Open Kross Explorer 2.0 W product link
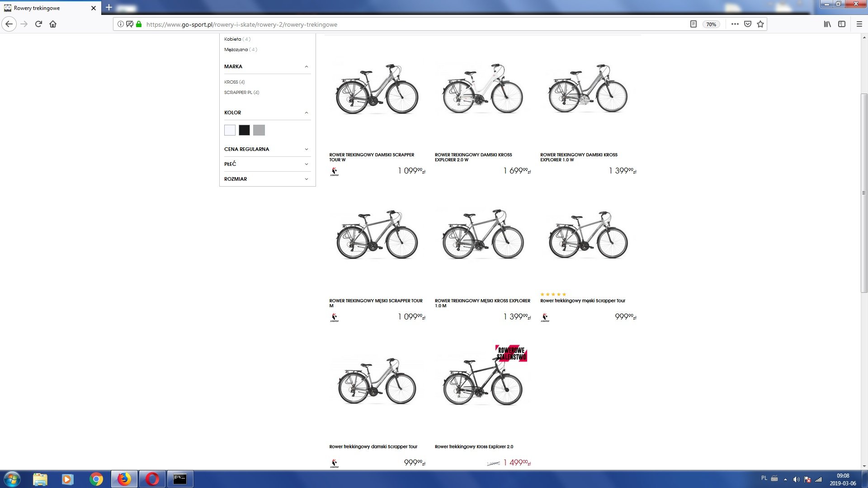 tap(473, 157)
